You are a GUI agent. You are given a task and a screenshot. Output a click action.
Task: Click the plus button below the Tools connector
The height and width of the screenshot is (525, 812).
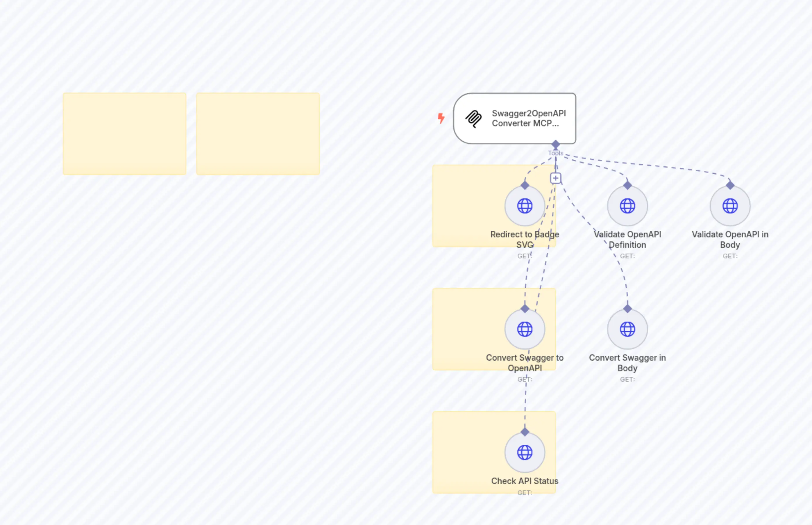pyautogui.click(x=556, y=178)
